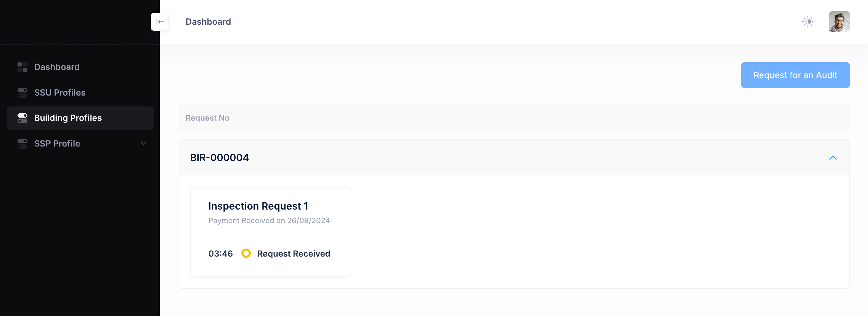The height and width of the screenshot is (316, 868).
Task: Collapse the BIR-000004 request panel
Action: point(833,158)
